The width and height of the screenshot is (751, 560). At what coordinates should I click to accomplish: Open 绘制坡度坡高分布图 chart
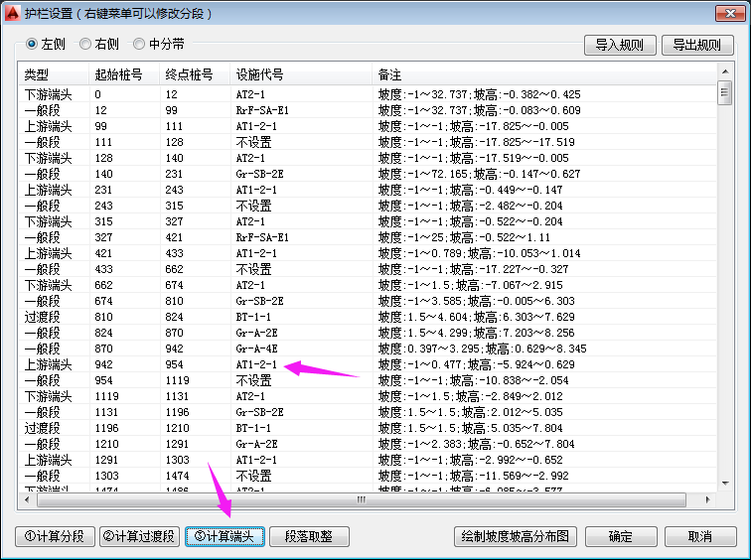516,536
